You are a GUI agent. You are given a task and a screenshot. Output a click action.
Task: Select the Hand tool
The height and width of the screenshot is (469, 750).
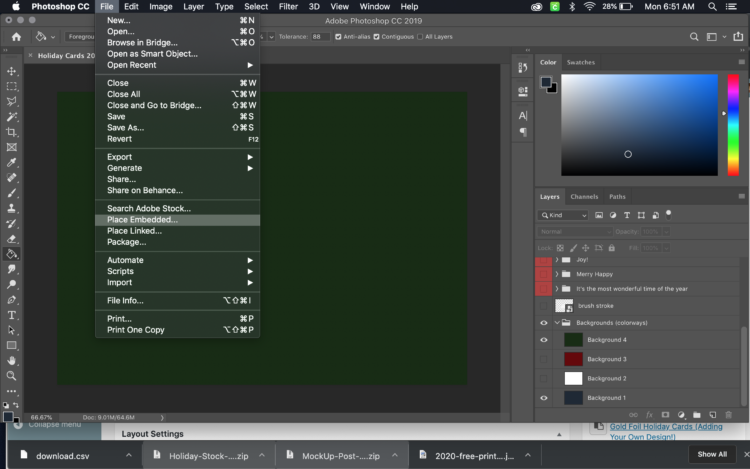point(11,360)
